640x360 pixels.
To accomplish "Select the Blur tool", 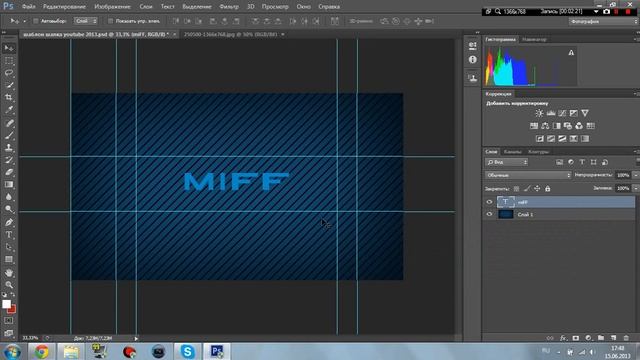I will coord(9,196).
